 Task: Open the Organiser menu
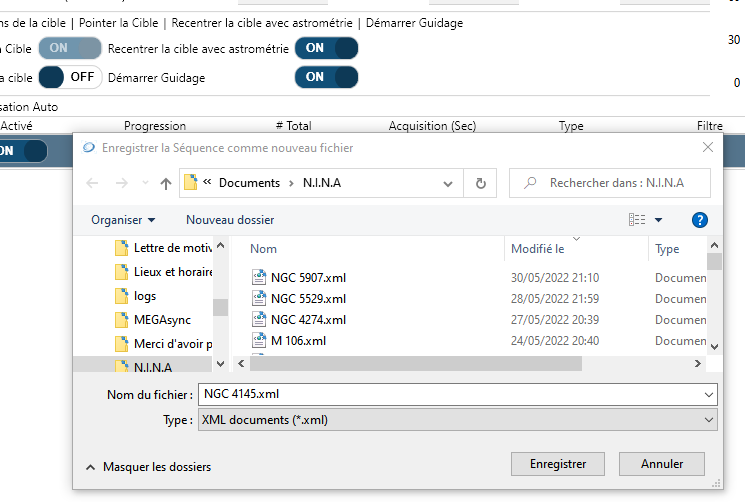pyautogui.click(x=123, y=220)
